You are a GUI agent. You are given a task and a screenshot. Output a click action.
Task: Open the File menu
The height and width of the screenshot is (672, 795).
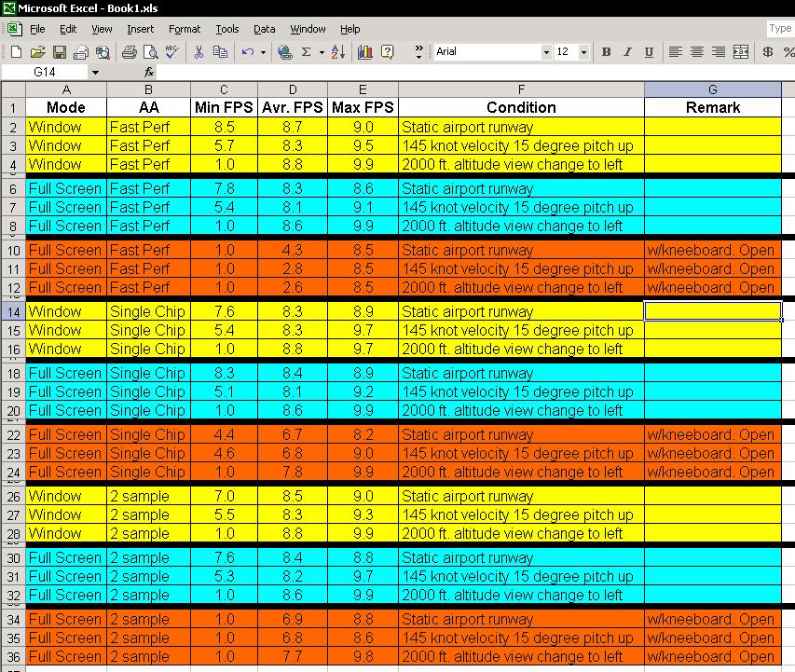37,29
